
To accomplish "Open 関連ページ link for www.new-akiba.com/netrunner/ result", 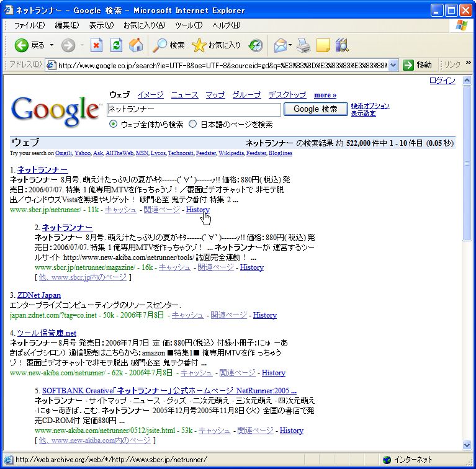I will tap(237, 373).
